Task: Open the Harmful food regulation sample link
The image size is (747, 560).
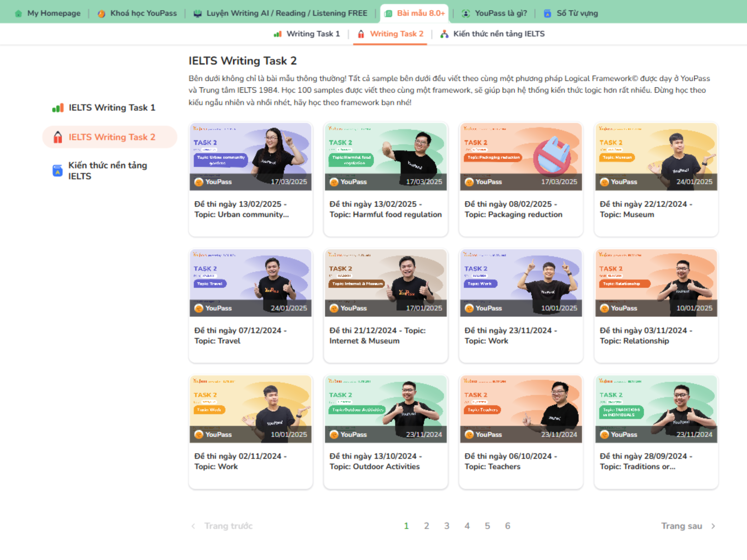Action: point(385,209)
